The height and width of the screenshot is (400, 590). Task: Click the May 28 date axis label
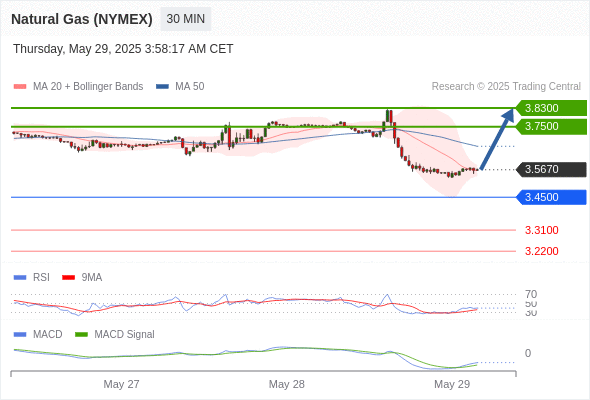[287, 384]
